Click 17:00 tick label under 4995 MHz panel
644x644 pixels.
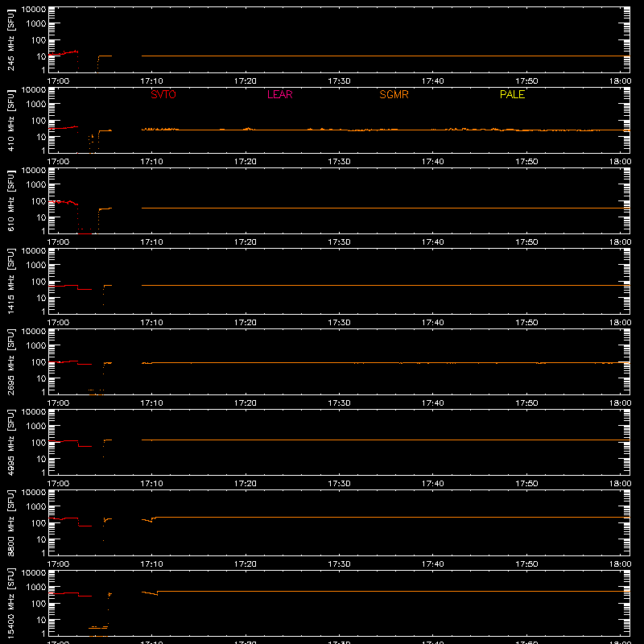[x=58, y=484]
